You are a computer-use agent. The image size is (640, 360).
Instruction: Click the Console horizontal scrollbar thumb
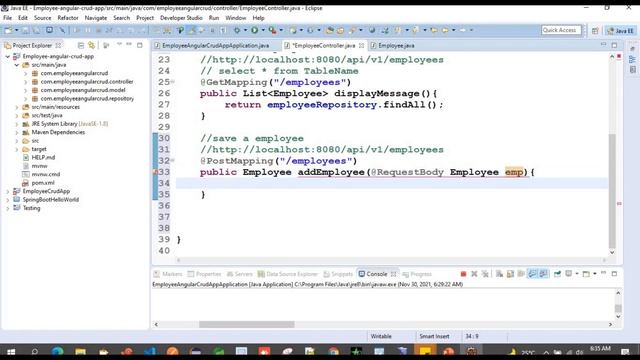click(247, 324)
